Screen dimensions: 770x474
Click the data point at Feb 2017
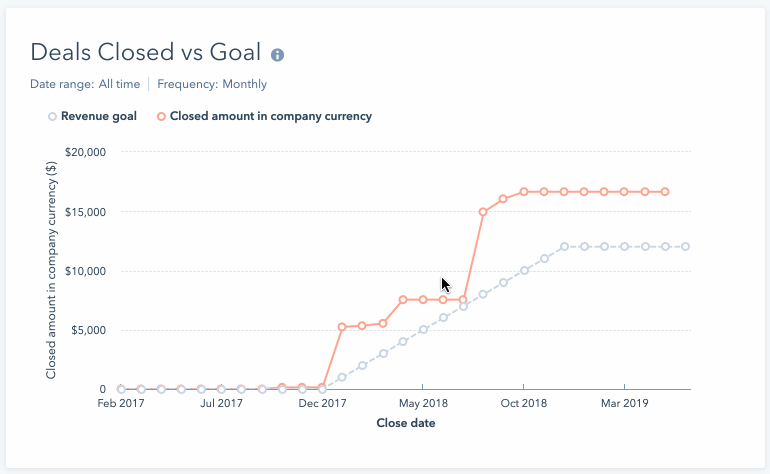[x=121, y=389]
